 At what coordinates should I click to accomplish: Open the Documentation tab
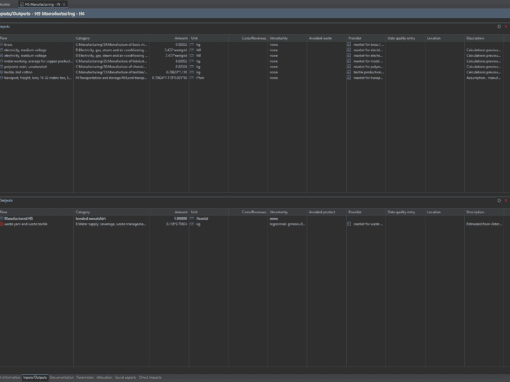62,378
